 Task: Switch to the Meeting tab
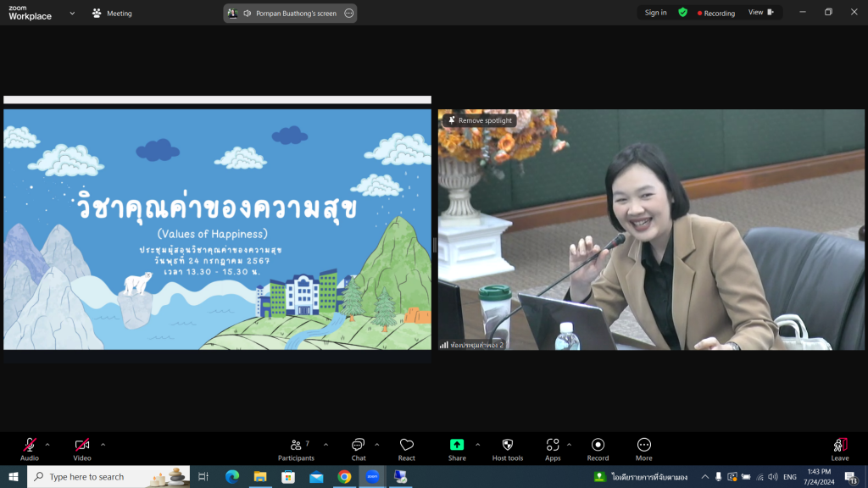point(112,14)
